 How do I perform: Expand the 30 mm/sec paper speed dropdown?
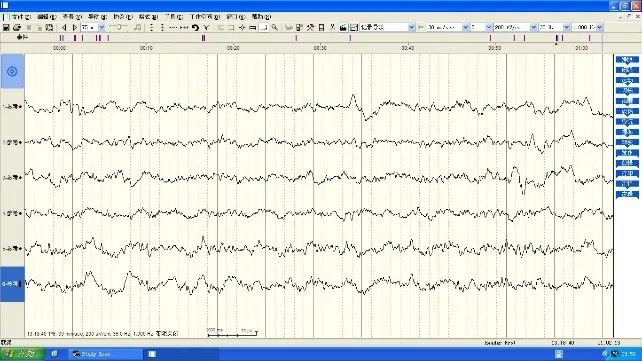465,27
